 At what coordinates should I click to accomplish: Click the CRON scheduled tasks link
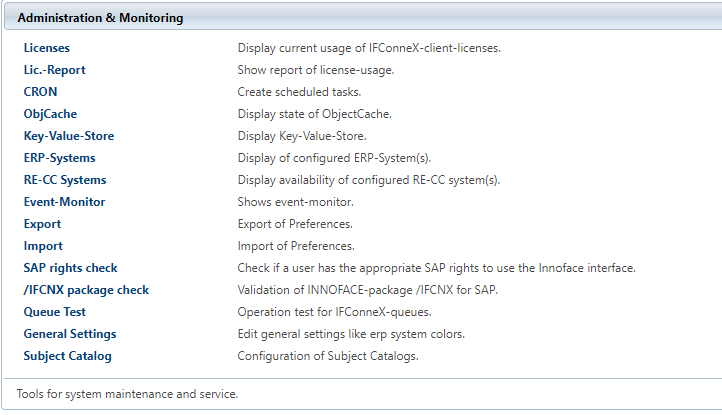(41, 92)
